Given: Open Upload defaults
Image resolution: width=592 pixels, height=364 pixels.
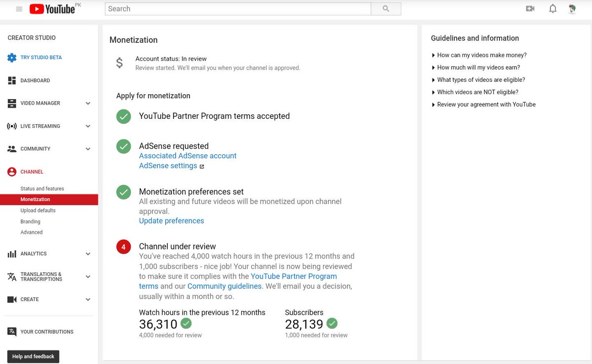Looking at the screenshot, I should click(38, 211).
